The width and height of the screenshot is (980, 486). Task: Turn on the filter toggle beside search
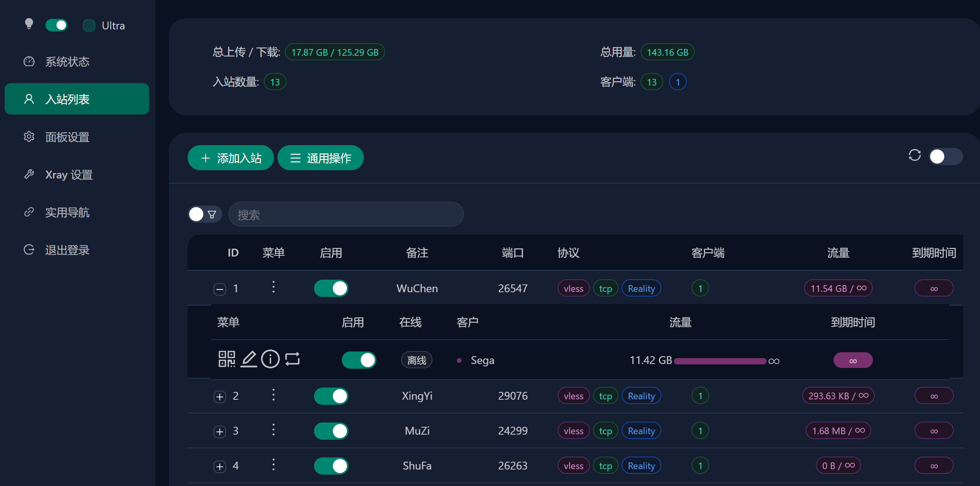coord(204,214)
